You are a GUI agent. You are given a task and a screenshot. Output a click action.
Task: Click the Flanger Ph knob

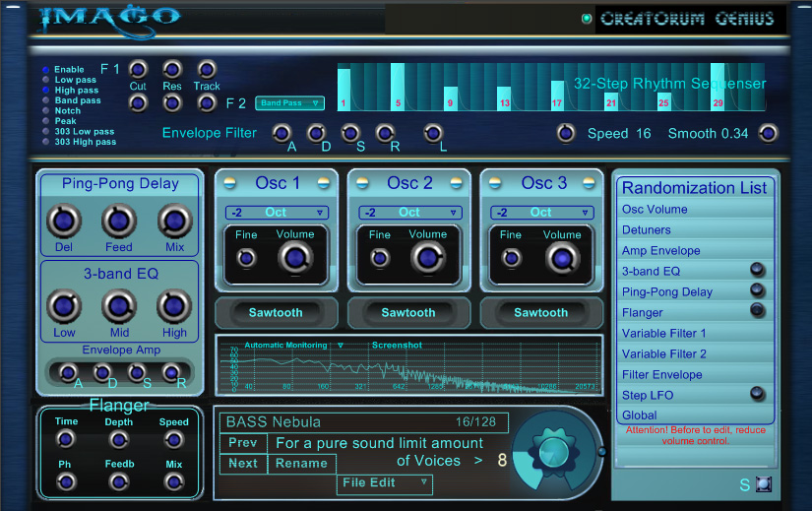(x=66, y=482)
